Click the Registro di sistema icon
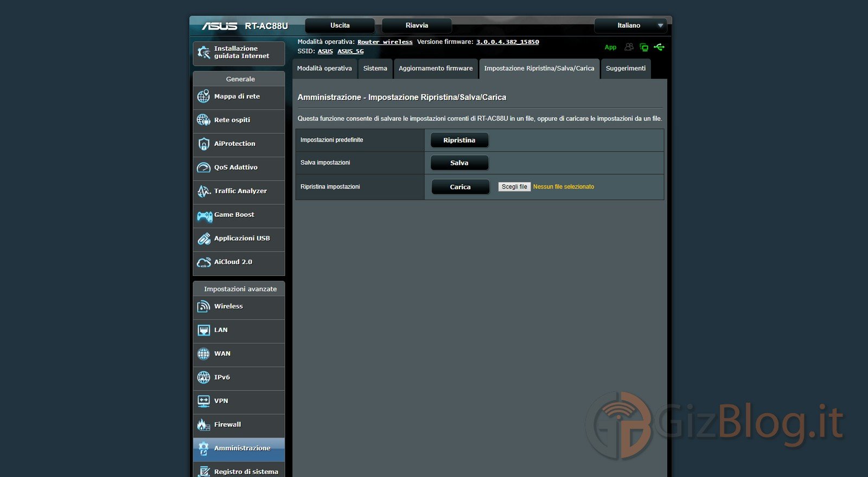The height and width of the screenshot is (477, 868). pos(203,472)
